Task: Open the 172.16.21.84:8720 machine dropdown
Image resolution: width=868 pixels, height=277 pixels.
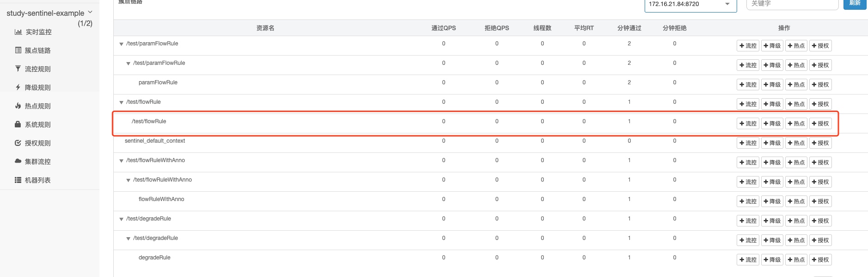Action: (x=690, y=5)
